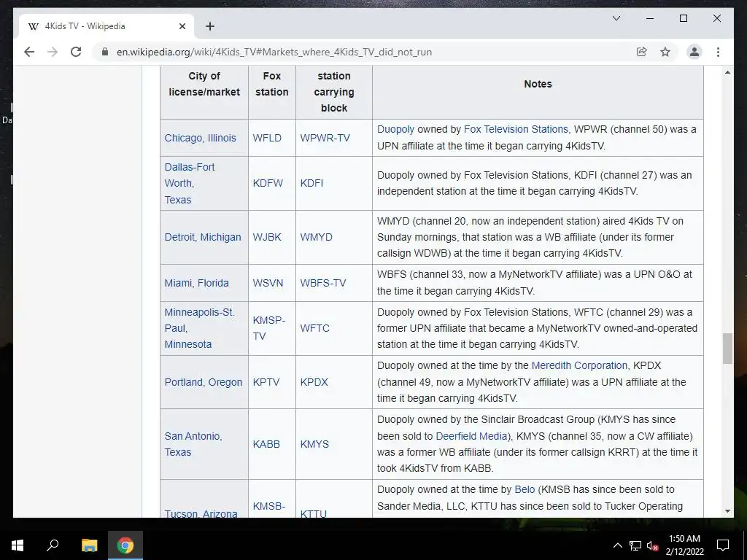Image resolution: width=747 pixels, height=560 pixels.
Task: Open the WFLD station link
Action: (267, 138)
